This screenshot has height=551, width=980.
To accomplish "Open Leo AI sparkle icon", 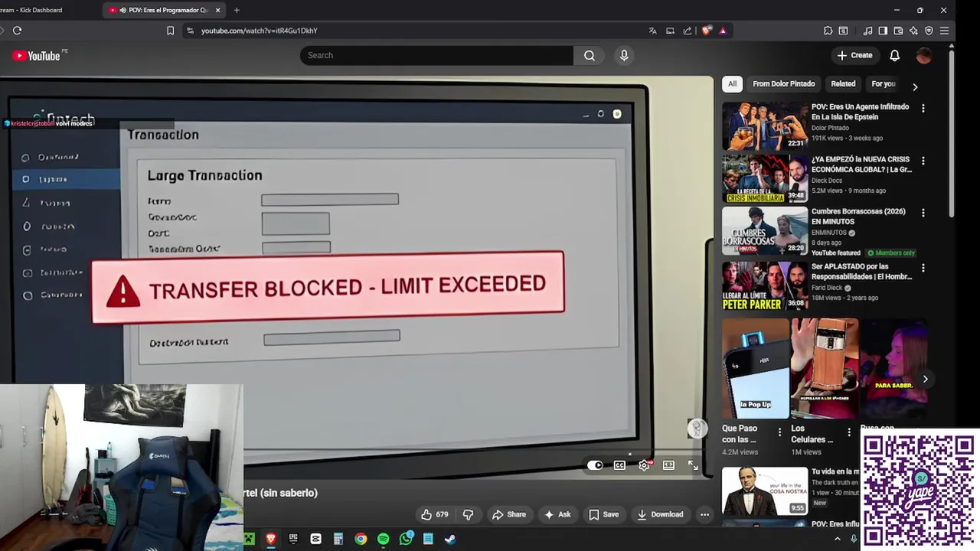I will tap(913, 31).
